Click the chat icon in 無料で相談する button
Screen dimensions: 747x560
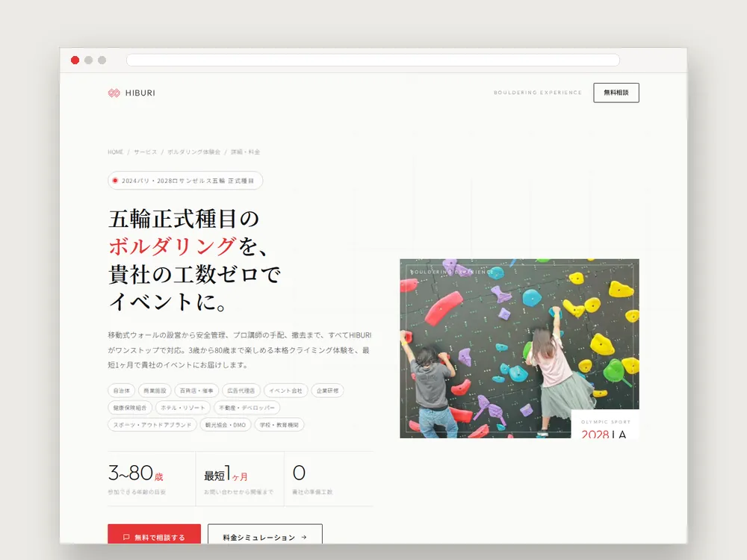(x=126, y=537)
